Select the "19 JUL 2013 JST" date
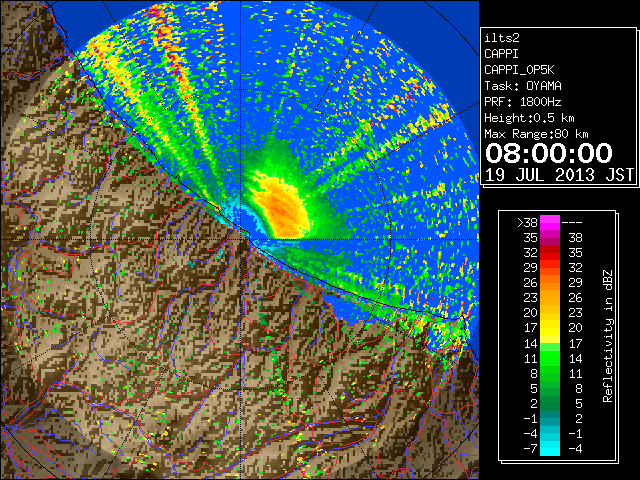This screenshot has height=480, width=640. (x=559, y=175)
